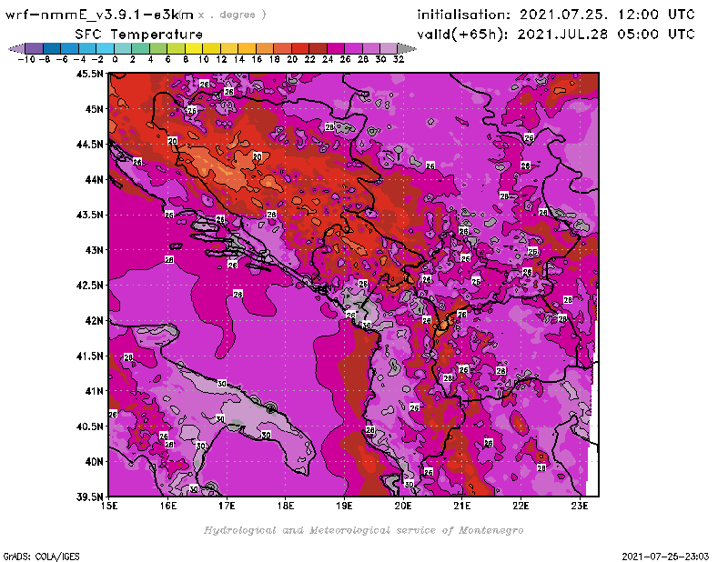Click the magenta 24 to 26 legend swatch
Screen dimensions: 728x562
click(x=336, y=48)
